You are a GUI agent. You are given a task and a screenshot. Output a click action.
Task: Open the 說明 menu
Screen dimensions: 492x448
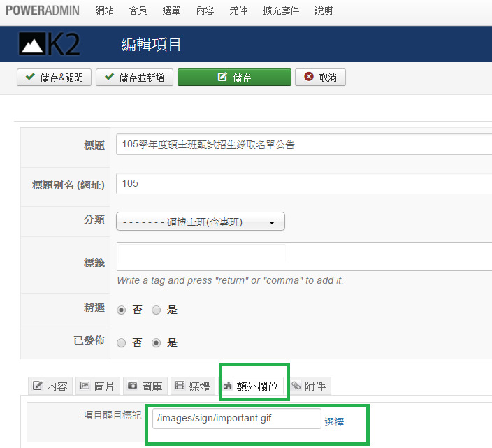point(324,10)
